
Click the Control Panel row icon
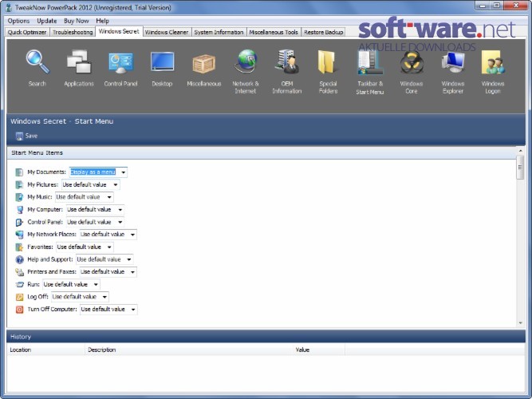point(19,222)
